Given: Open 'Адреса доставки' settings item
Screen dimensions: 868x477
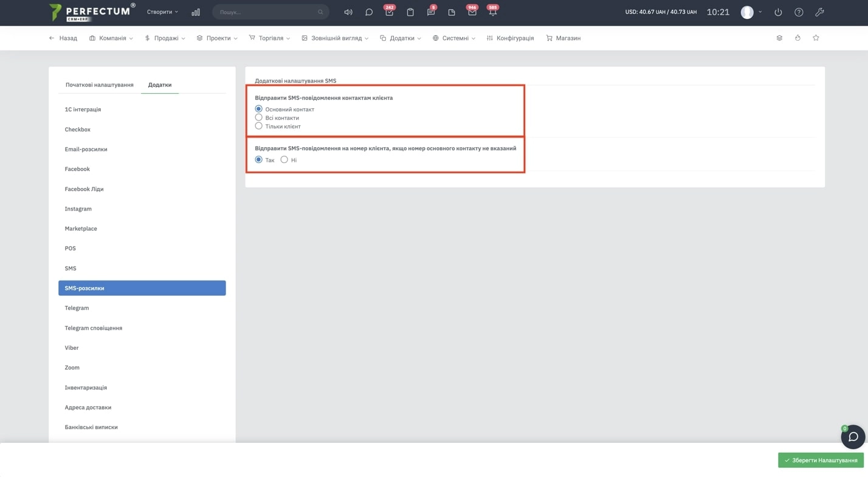Looking at the screenshot, I should 142,408.
